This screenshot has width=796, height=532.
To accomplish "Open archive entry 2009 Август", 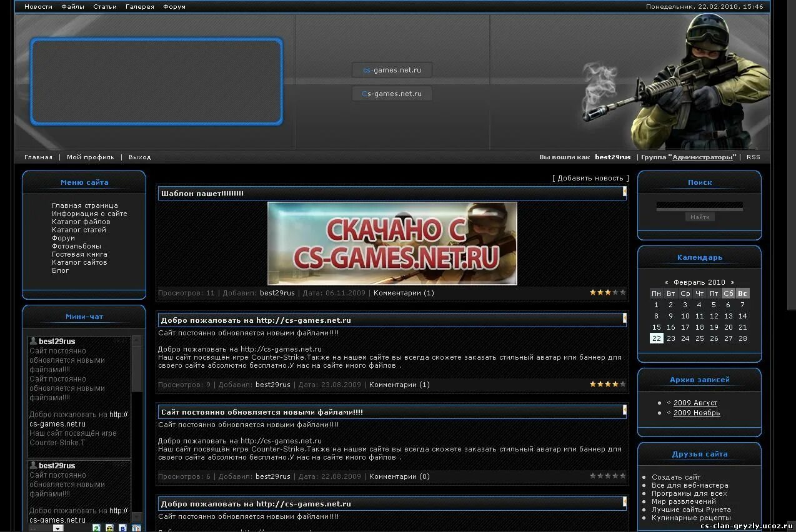I will click(695, 403).
